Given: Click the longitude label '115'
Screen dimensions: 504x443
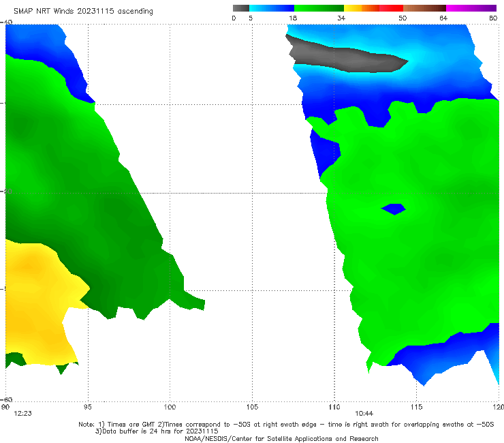Looking at the screenshot, I should point(417,408).
